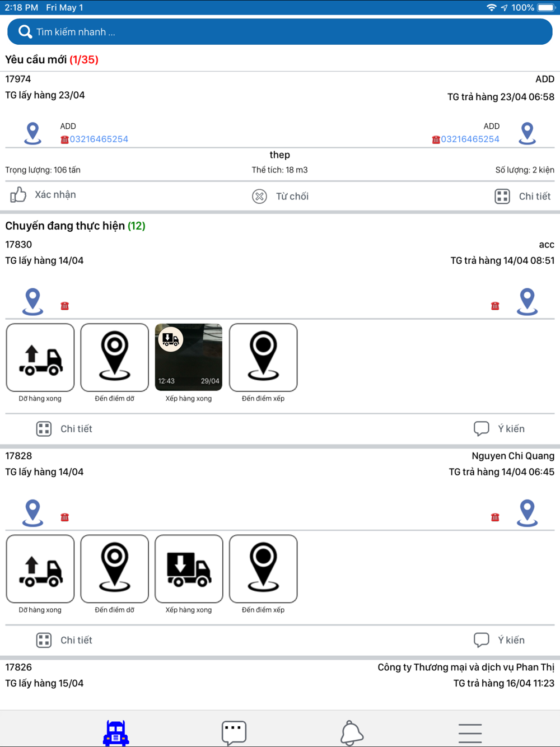Image resolution: width=560 pixels, height=747 pixels.
Task: Mark Đến điểm xếp for trip 17830
Action: pos(263,358)
